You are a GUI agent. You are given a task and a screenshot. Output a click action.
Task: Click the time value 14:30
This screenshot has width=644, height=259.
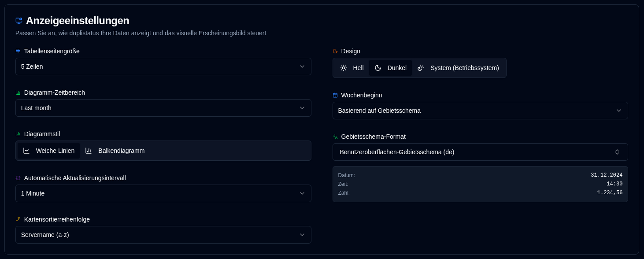click(x=614, y=184)
